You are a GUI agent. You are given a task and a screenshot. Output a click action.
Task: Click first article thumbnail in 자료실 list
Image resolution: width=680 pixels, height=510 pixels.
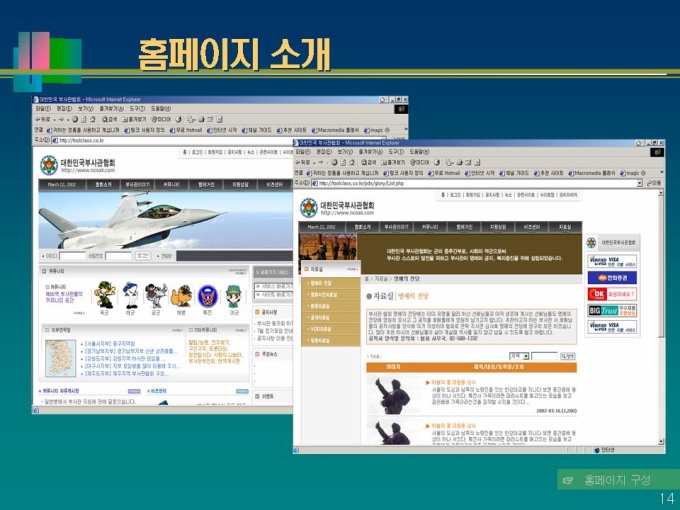click(394, 395)
